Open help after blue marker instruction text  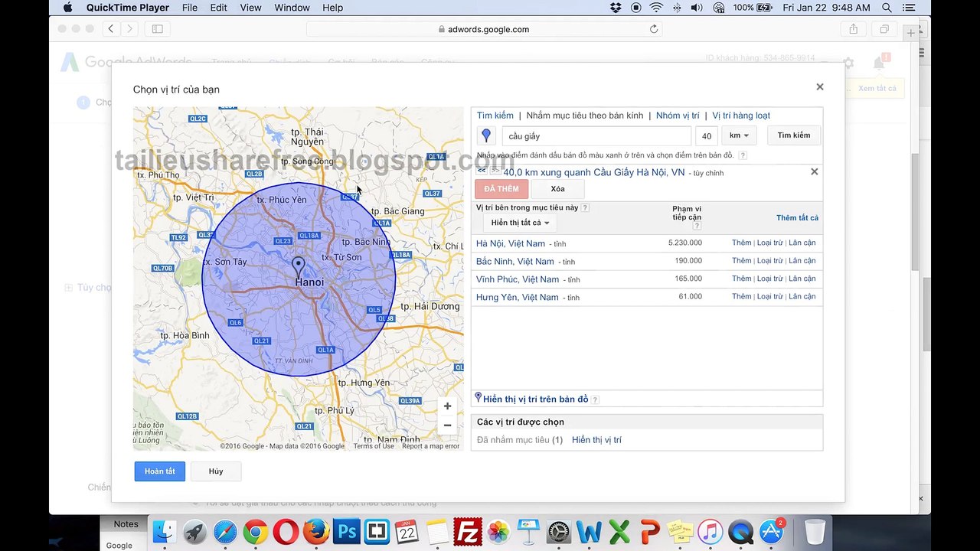pos(743,155)
